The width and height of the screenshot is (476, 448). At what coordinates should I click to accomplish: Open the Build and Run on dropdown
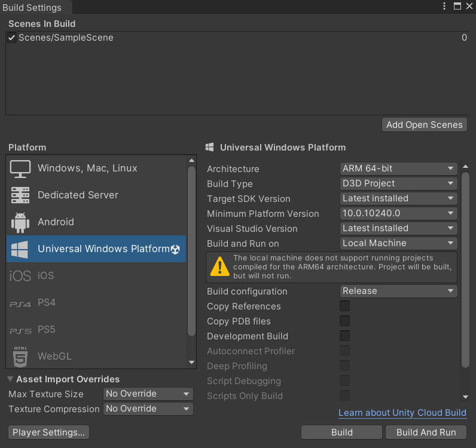(x=398, y=243)
